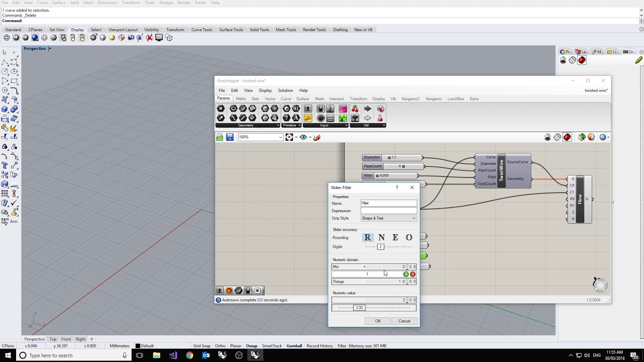The height and width of the screenshot is (362, 644).
Task: Accept numeric domain edit with green check
Action: click(x=406, y=274)
